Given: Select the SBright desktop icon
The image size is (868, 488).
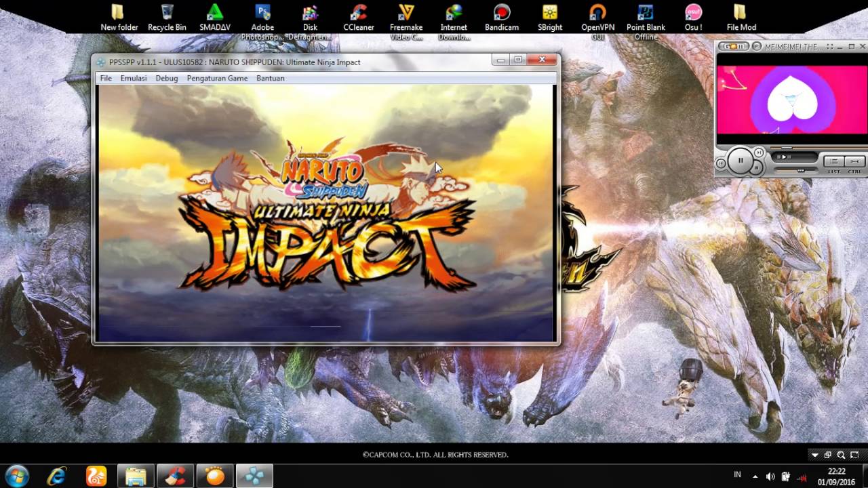Looking at the screenshot, I should pos(550,18).
